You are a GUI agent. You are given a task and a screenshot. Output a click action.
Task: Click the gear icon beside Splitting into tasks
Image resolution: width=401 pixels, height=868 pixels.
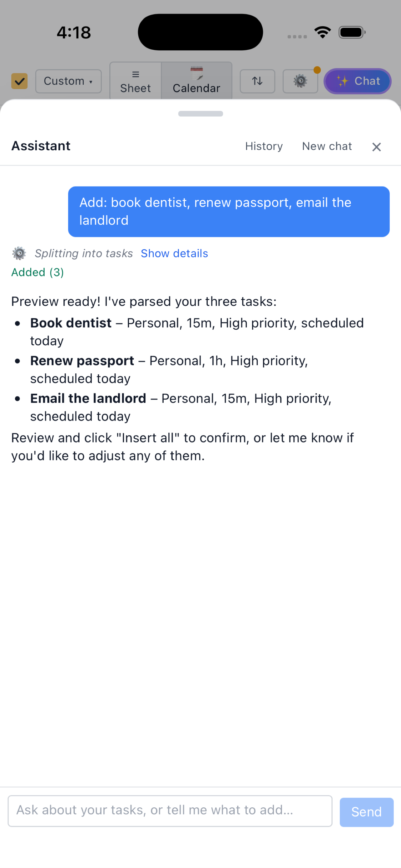tap(19, 253)
